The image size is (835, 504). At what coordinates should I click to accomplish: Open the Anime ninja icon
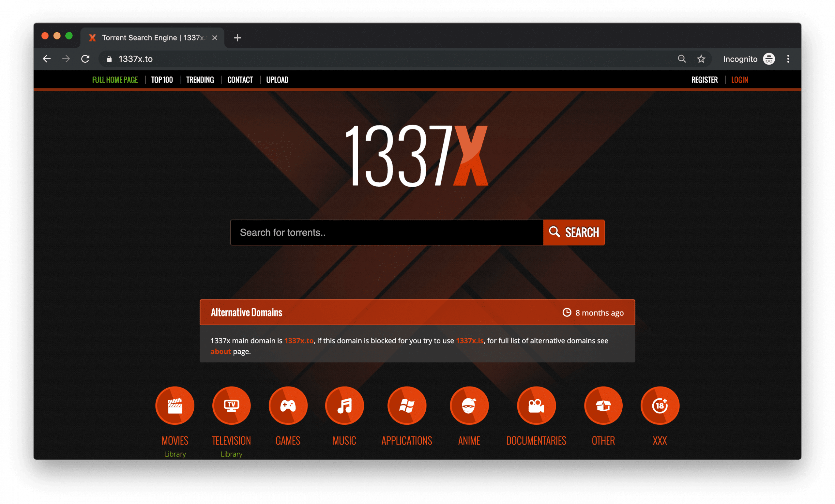click(469, 405)
